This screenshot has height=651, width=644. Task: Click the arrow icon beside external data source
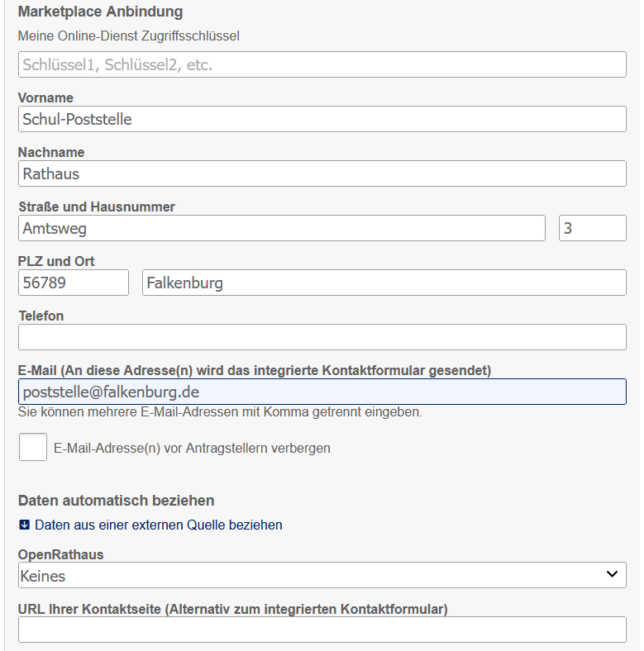(24, 525)
